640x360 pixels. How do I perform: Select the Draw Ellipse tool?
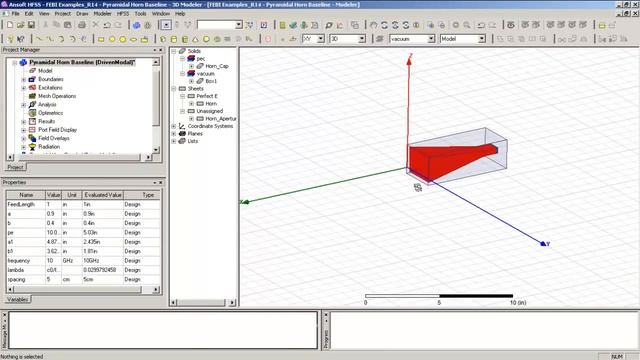[x=133, y=39]
